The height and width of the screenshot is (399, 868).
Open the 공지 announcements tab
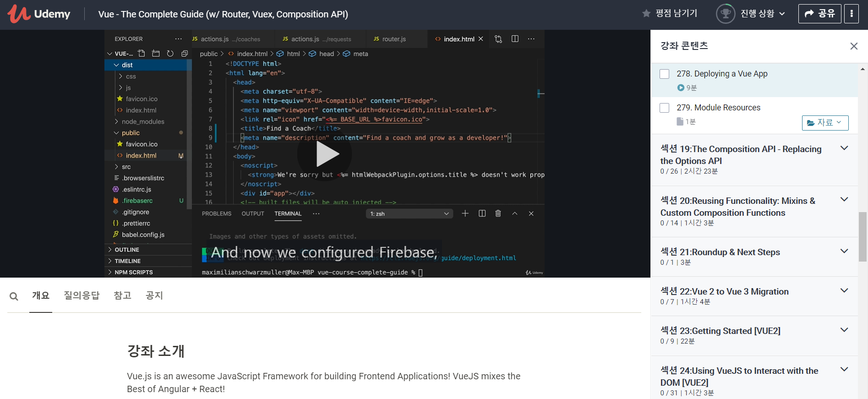pos(154,295)
